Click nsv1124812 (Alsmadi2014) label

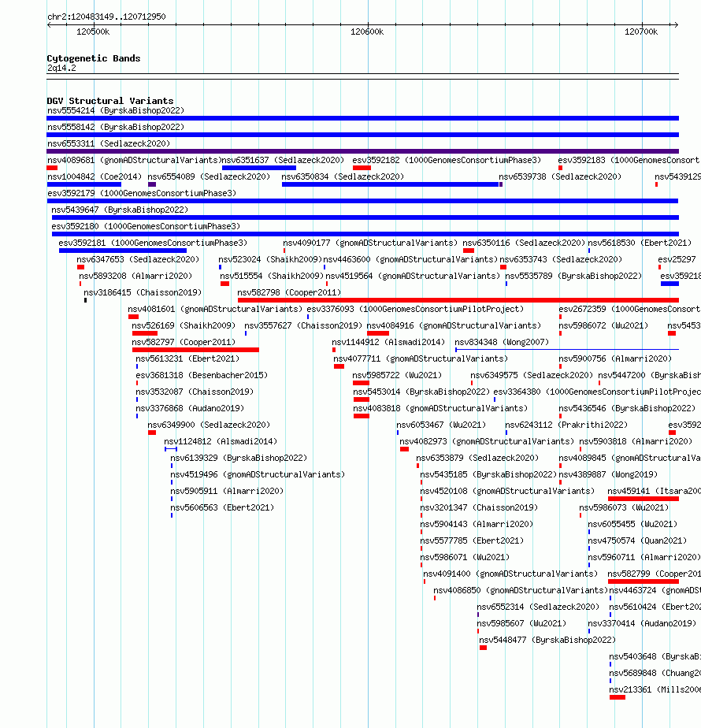(x=221, y=441)
